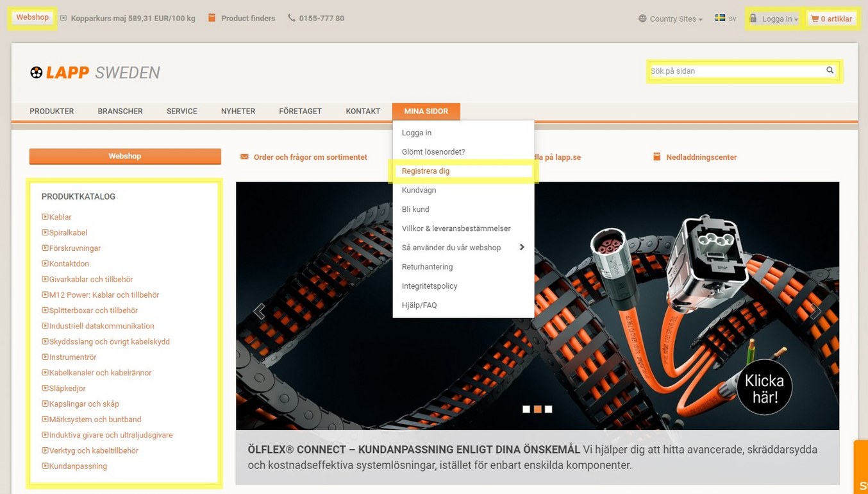Open the FÖRETAGET menu
This screenshot has height=494, width=868.
coord(300,111)
